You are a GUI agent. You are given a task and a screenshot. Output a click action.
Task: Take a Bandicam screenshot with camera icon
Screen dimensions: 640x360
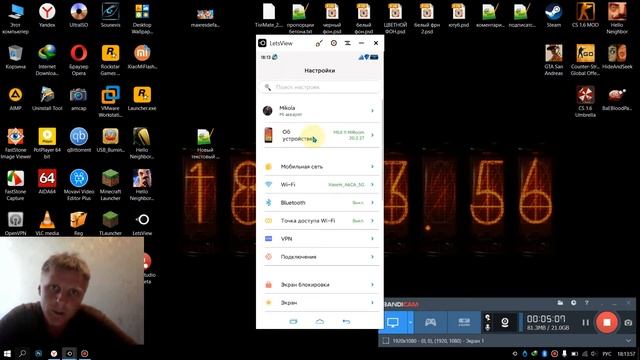[628, 322]
